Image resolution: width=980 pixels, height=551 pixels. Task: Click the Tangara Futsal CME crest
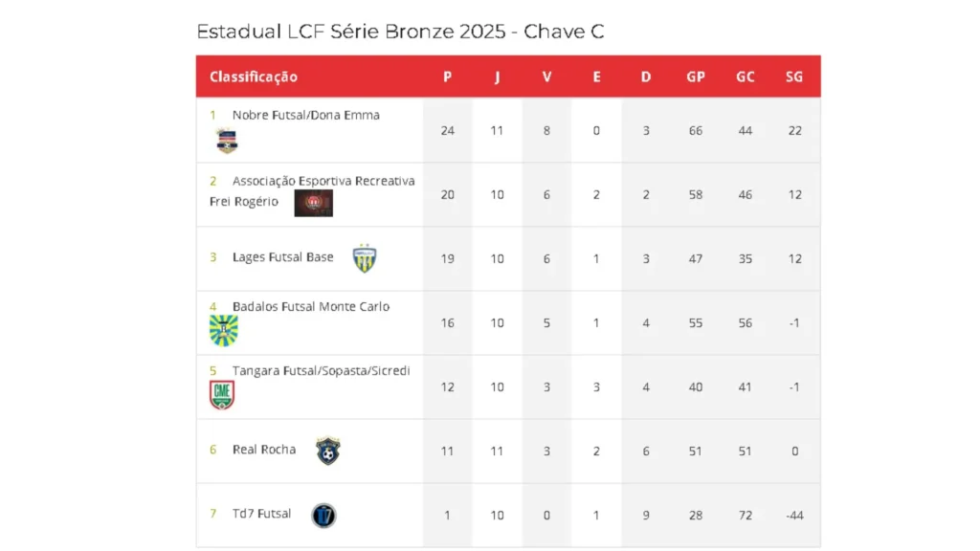(x=222, y=395)
